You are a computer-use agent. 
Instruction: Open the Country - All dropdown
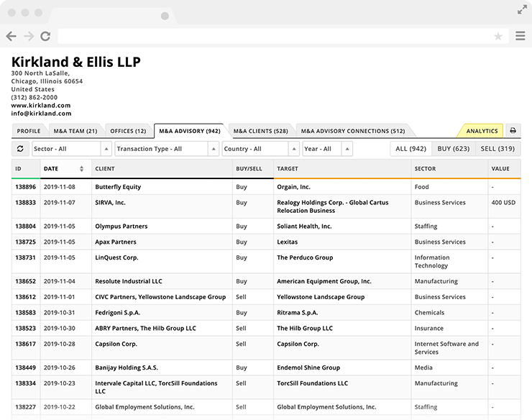260,149
